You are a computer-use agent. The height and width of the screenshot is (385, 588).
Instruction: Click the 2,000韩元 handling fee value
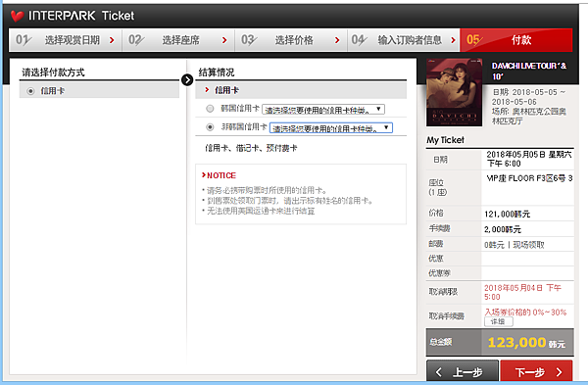(503, 229)
